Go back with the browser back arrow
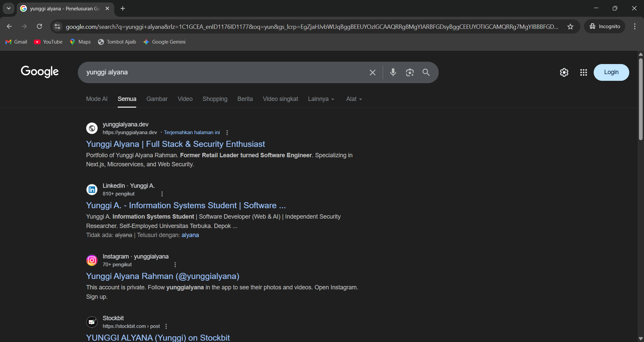 (9, 26)
